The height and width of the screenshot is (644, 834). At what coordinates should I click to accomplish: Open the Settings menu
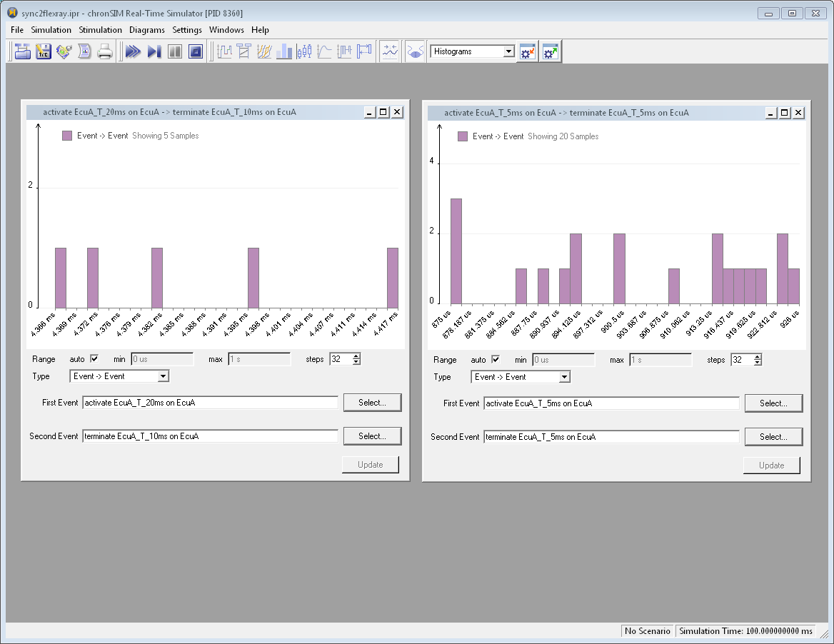187,30
